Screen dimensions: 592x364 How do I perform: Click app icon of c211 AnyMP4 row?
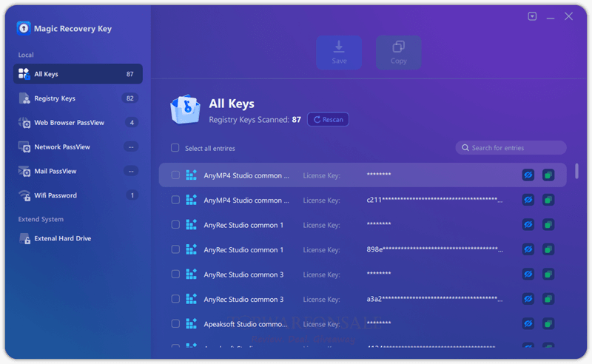coord(191,200)
